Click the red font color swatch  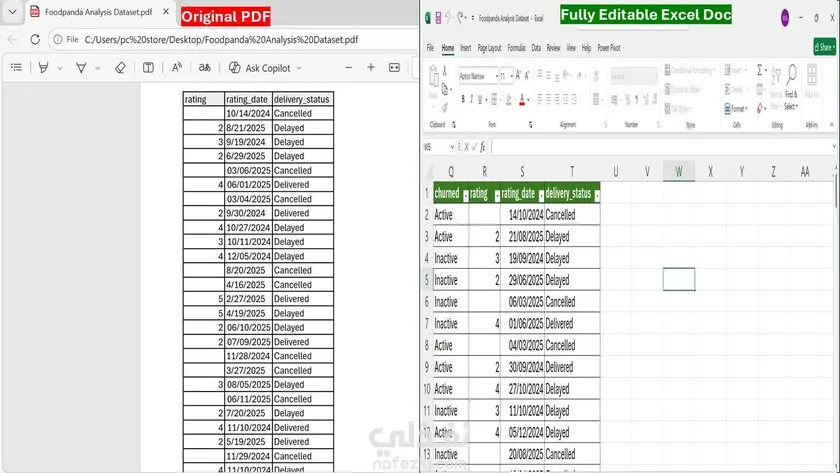521,100
